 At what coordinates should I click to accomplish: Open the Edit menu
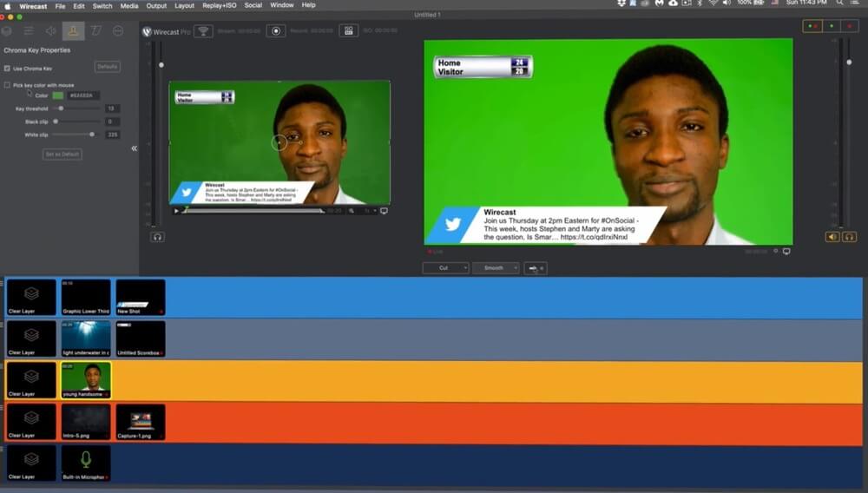tap(79, 5)
